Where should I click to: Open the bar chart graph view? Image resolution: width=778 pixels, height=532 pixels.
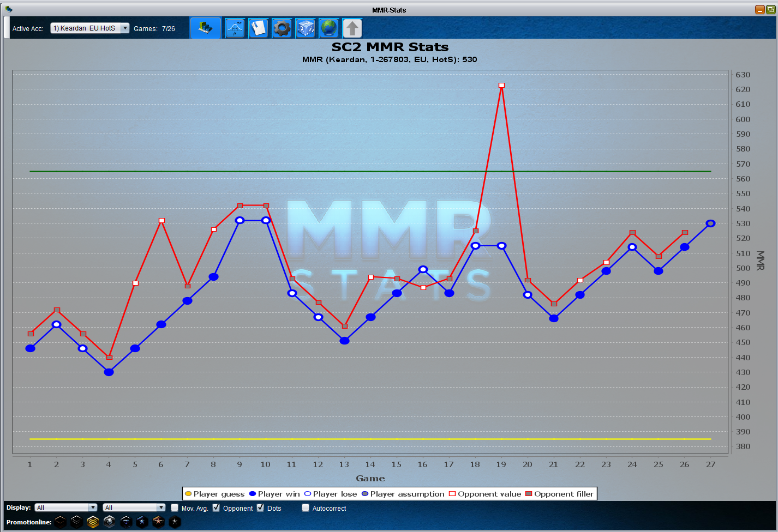click(x=205, y=28)
